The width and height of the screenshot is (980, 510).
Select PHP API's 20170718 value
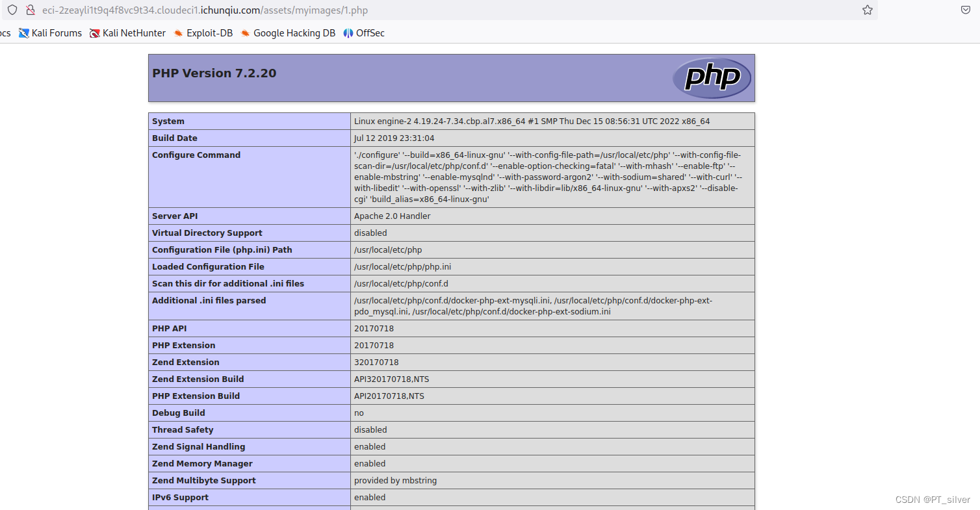point(374,329)
